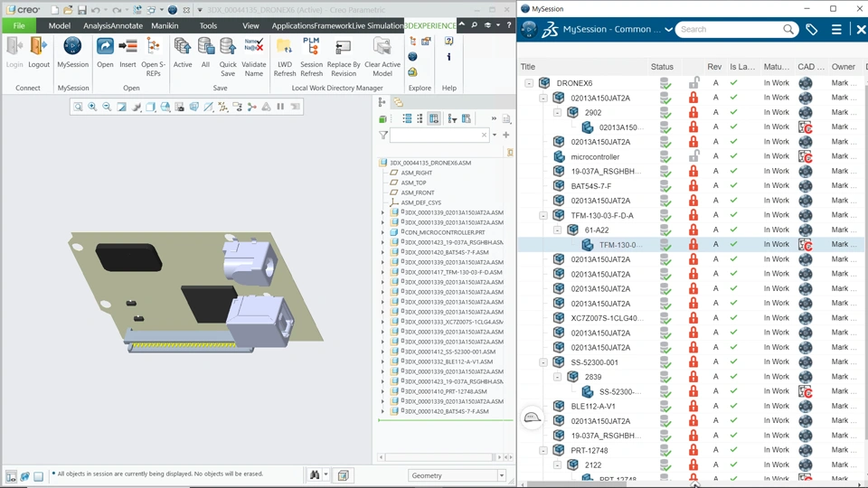Expand CDN_MICROCONTROLLER.PRT in model tree

pyautogui.click(x=382, y=232)
